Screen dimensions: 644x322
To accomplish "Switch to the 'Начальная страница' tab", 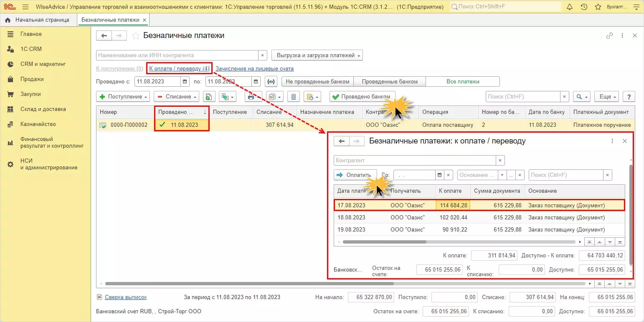I will click(x=42, y=20).
